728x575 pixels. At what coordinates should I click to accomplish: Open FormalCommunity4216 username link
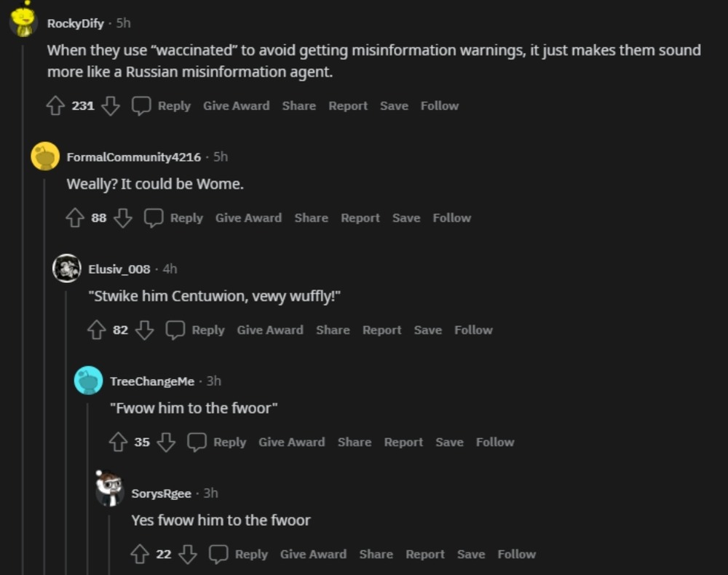(133, 157)
